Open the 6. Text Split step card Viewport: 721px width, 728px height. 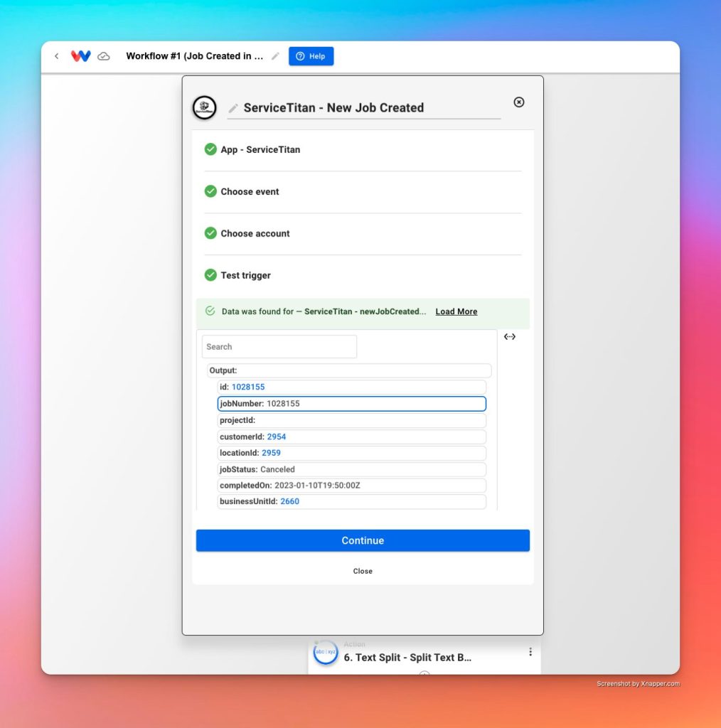point(424,655)
